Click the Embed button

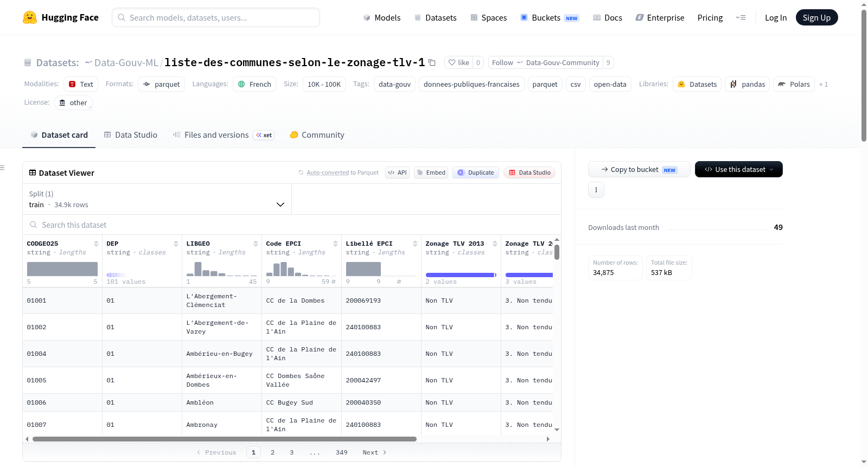(x=431, y=172)
